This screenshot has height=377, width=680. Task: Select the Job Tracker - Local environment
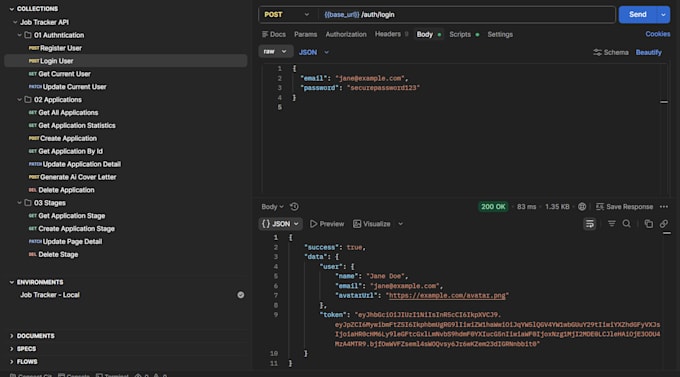tap(49, 295)
